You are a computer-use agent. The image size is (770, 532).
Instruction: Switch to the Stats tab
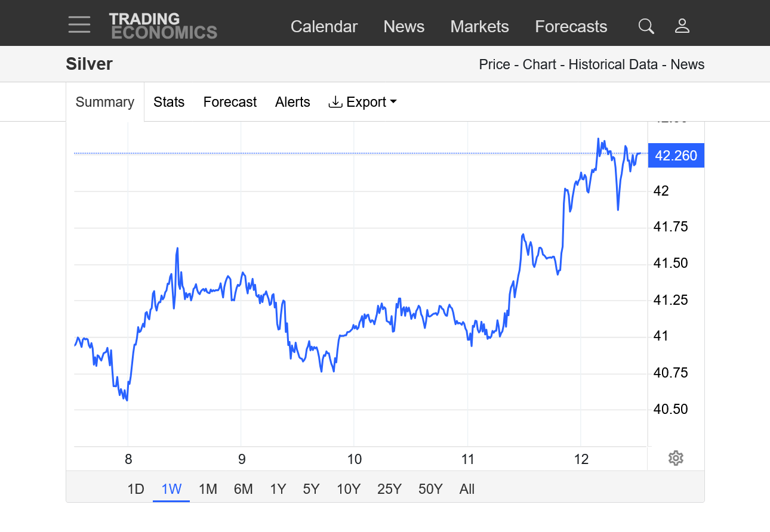click(169, 102)
